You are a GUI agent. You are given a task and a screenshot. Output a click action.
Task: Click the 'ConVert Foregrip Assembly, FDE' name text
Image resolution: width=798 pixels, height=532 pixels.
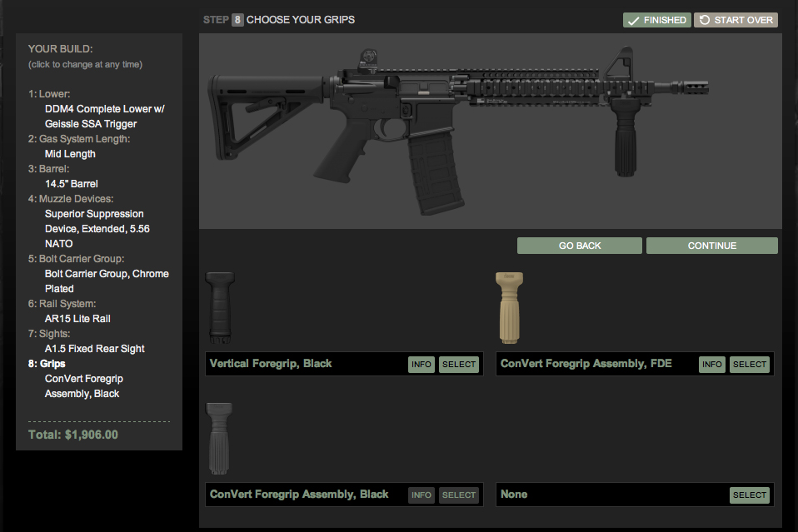(586, 364)
